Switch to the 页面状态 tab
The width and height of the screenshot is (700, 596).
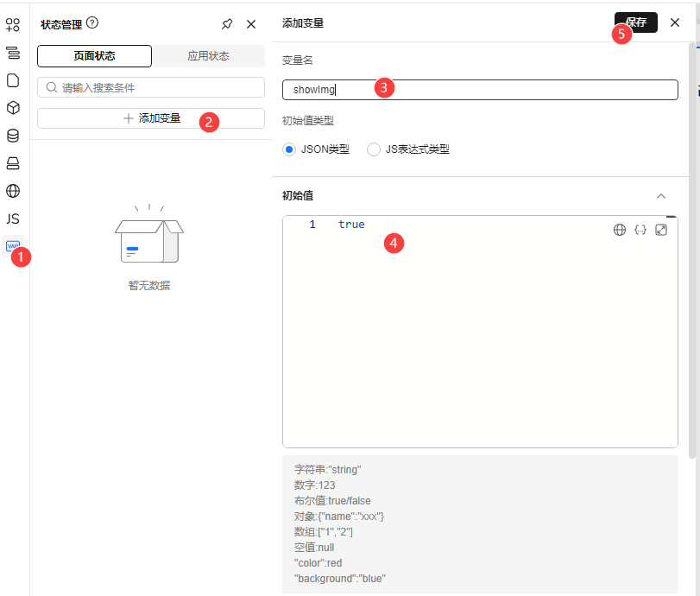click(x=94, y=56)
